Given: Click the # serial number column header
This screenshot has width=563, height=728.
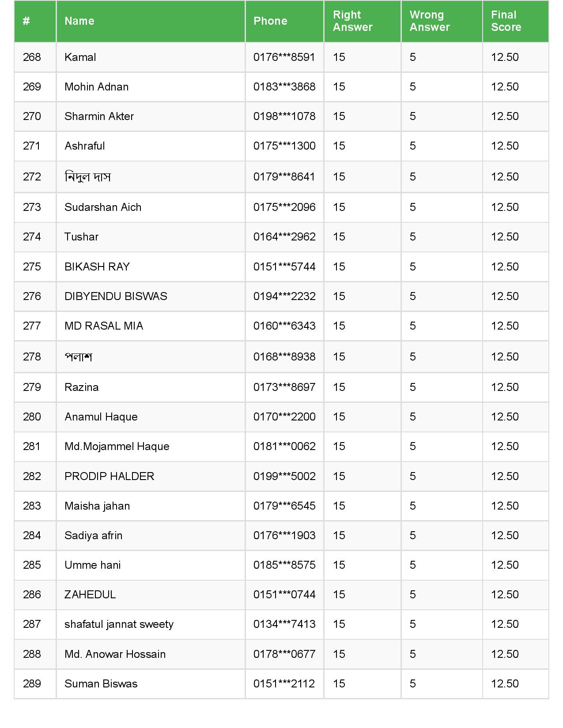Looking at the screenshot, I should point(26,21).
